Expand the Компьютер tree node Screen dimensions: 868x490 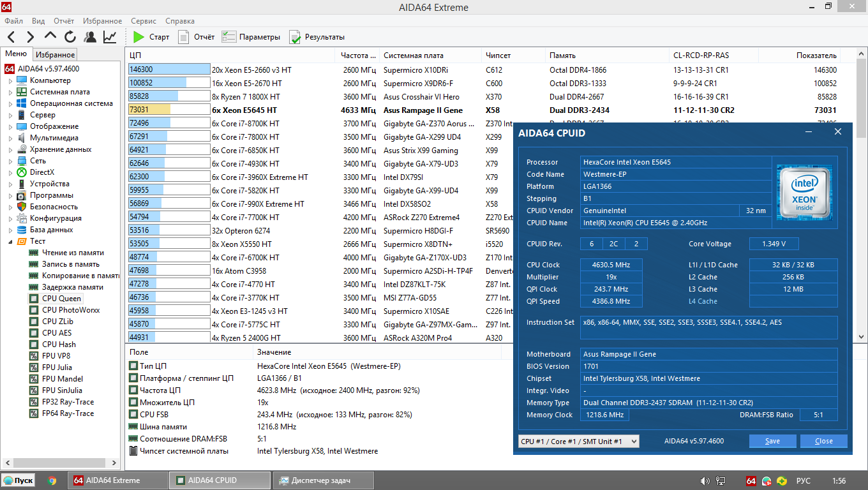pyautogui.click(x=10, y=81)
